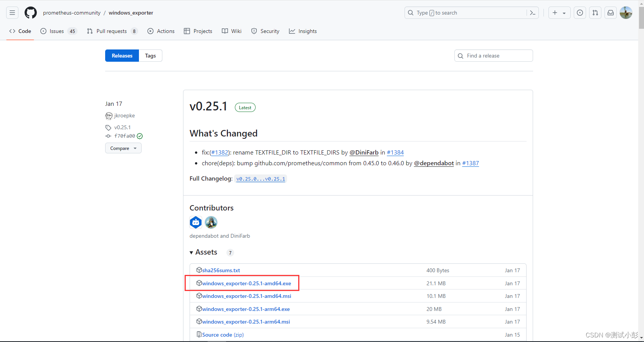644x342 pixels.
Task: Download windows_exporter-0.25.1-arm64.exe
Action: click(x=246, y=309)
